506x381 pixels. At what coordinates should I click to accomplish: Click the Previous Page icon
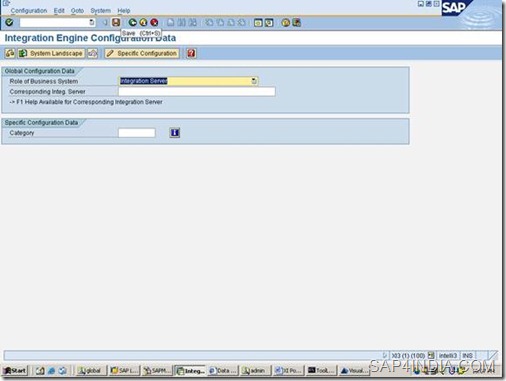[x=220, y=22]
